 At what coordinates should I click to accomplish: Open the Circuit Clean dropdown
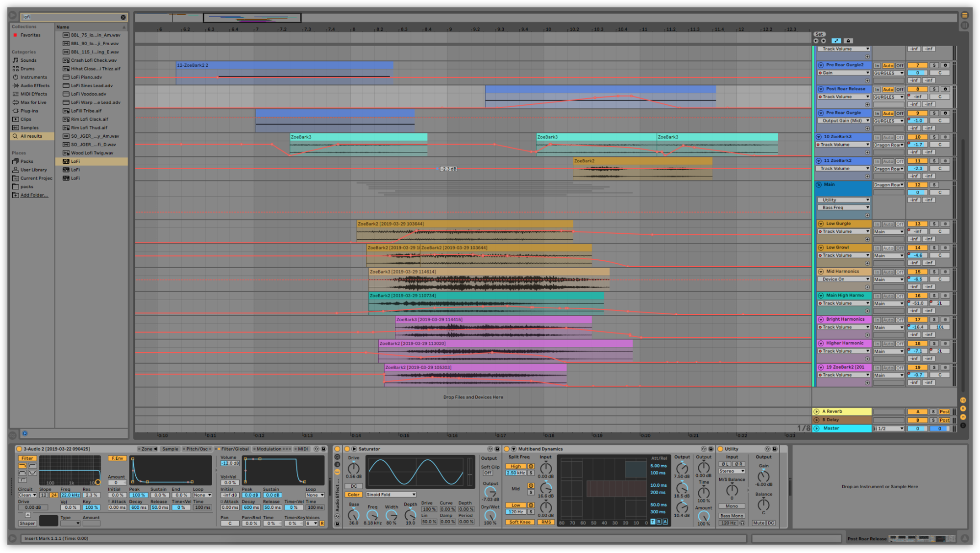click(x=27, y=495)
